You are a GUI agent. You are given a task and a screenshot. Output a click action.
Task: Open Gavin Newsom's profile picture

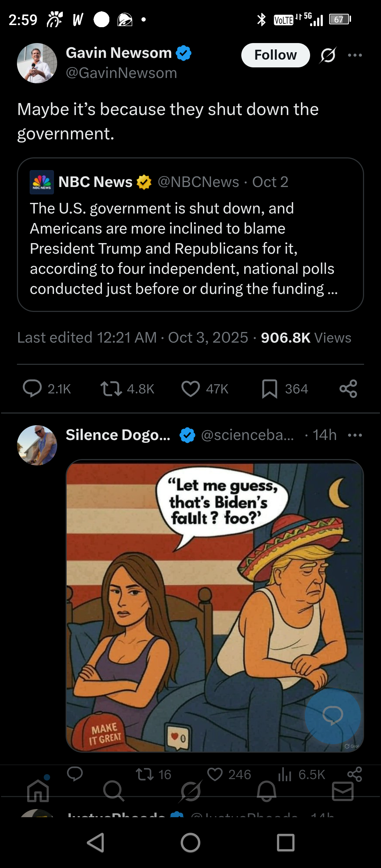[x=37, y=63]
